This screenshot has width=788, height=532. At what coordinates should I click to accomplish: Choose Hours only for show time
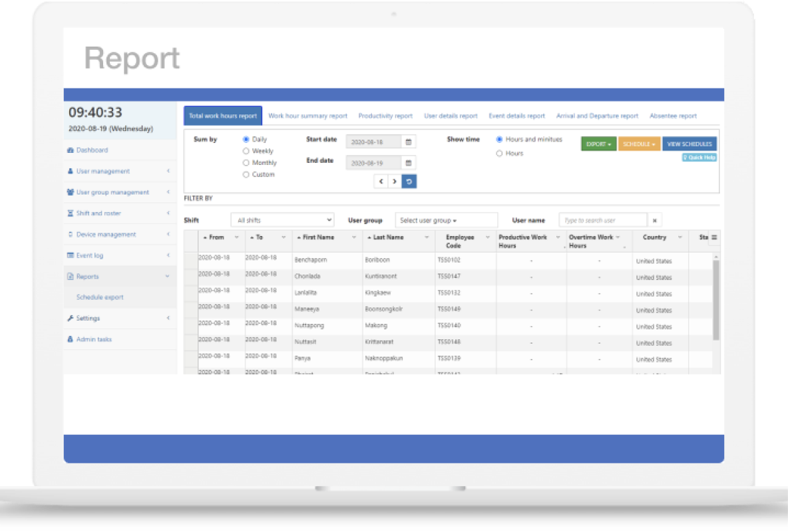click(500, 154)
